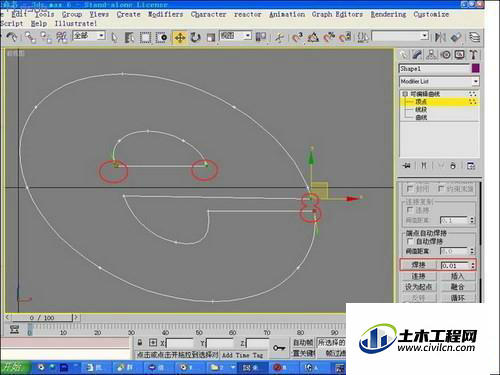Open the Modify panel tab
Viewport: 500px width, 375px height.
pyautogui.click(x=417, y=55)
